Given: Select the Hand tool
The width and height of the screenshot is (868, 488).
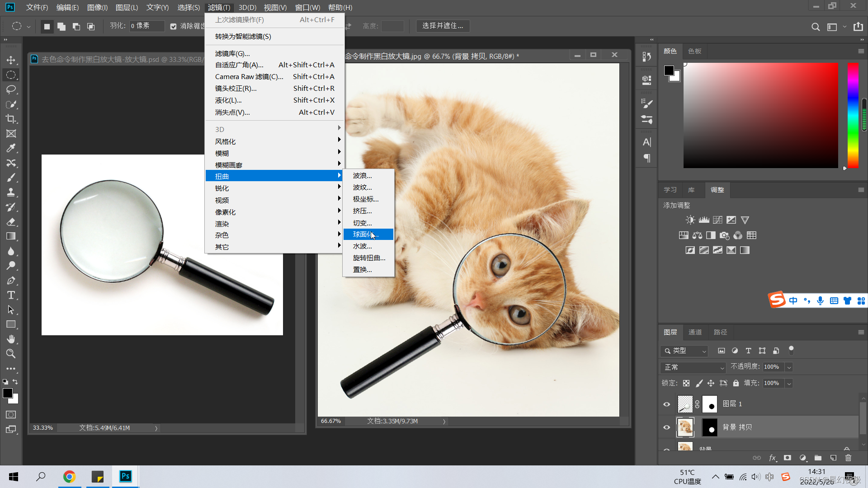Looking at the screenshot, I should pyautogui.click(x=11, y=339).
